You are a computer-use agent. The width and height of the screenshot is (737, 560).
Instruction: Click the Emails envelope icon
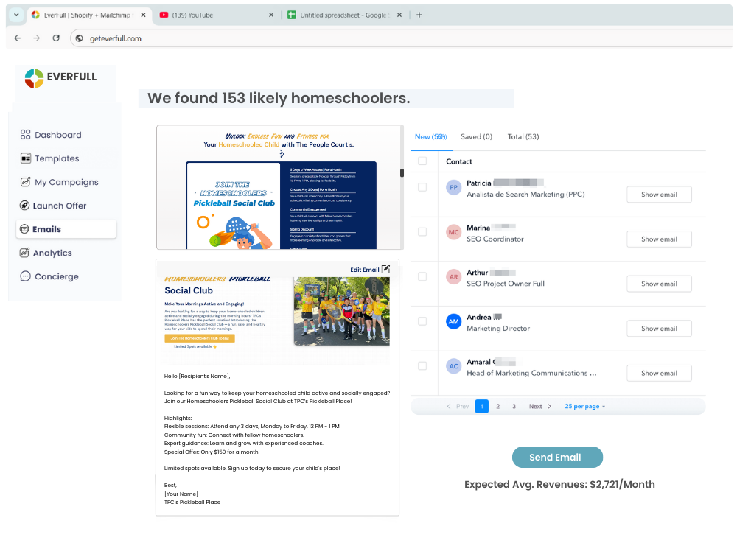(24, 229)
